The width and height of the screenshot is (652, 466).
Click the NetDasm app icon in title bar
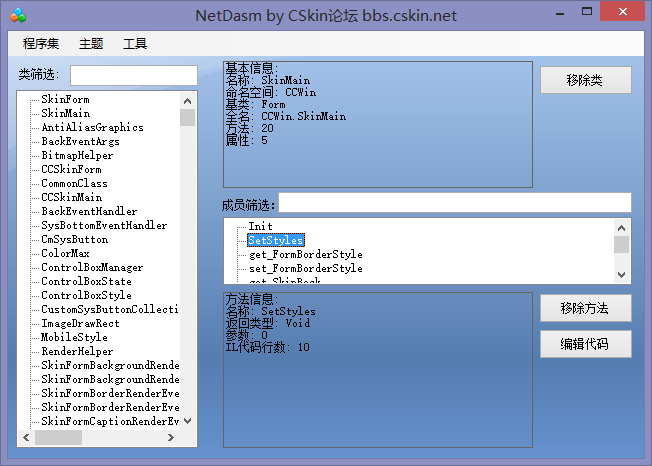(x=18, y=15)
